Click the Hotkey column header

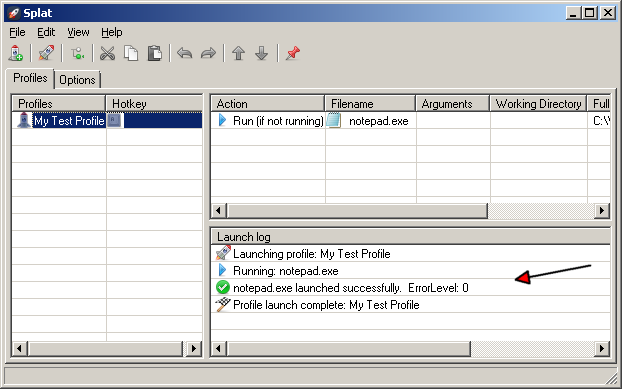point(154,103)
